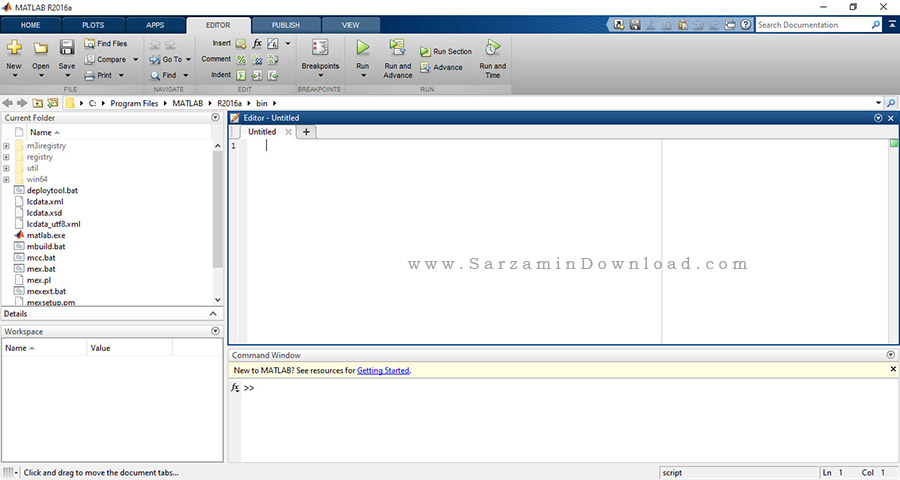Switch to the PUBLISH tab
Viewport: 900px width, 480px height.
tap(286, 25)
